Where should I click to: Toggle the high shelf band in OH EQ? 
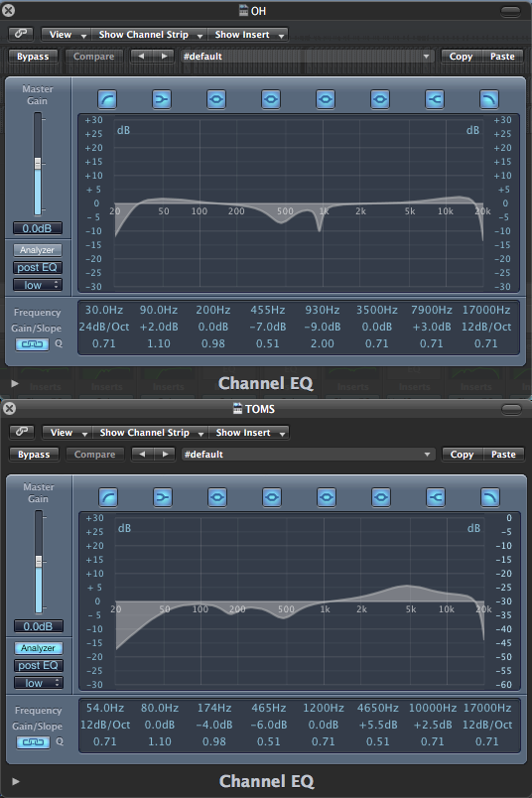tap(435, 99)
